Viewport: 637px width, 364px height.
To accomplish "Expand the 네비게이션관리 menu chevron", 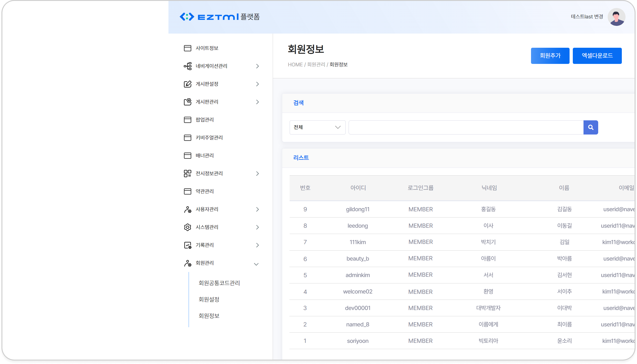I will click(x=257, y=66).
